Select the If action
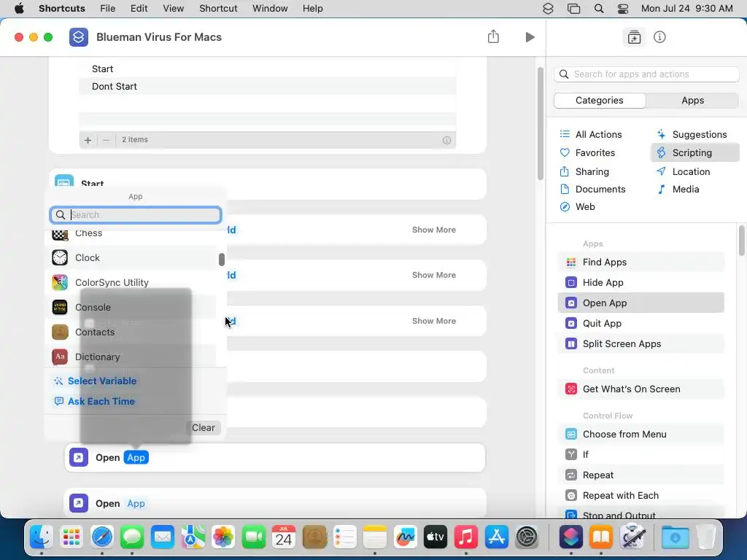The width and height of the screenshot is (747, 560). coord(640,455)
